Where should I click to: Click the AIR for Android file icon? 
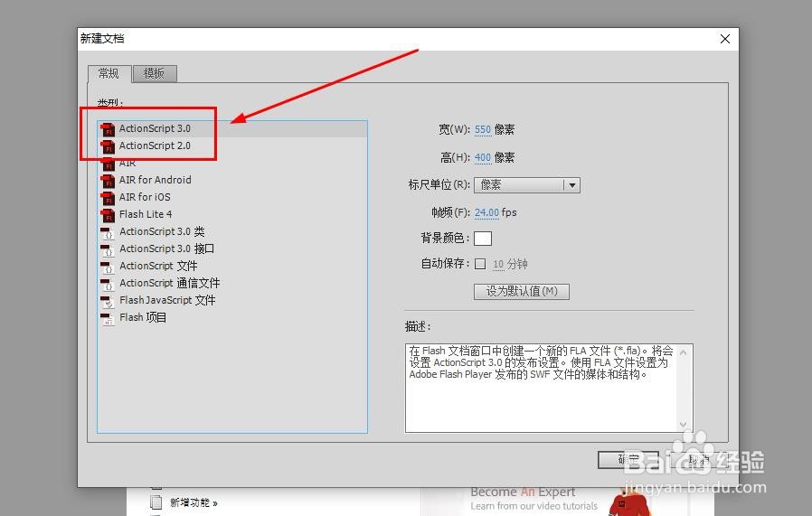pyautogui.click(x=108, y=180)
